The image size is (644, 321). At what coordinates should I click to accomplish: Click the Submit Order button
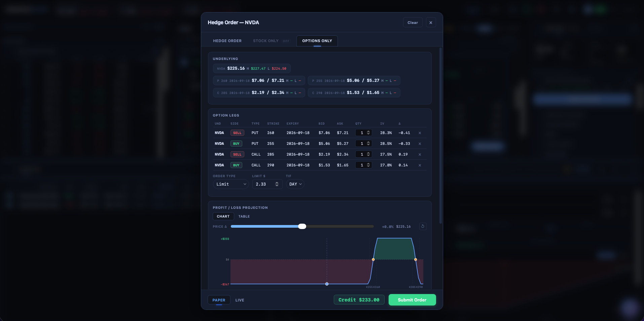[x=412, y=300]
